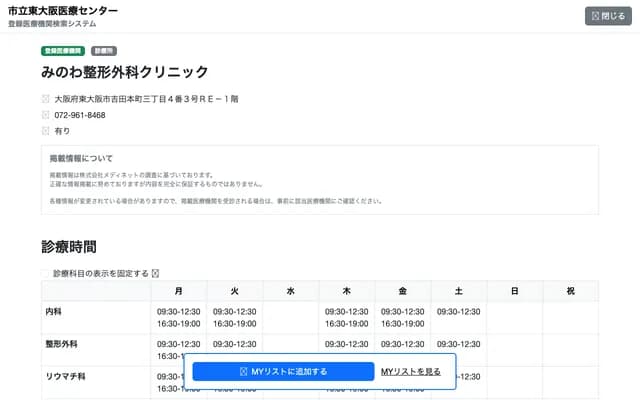Image resolution: width=640 pixels, height=400 pixels.
Task: Click 内科 Monday hours cell
Action: click(179, 318)
